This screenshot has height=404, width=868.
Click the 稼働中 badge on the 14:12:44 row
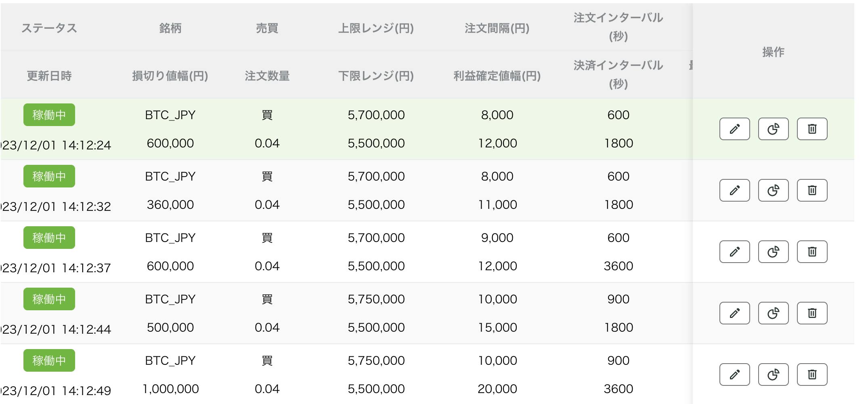[x=49, y=299]
